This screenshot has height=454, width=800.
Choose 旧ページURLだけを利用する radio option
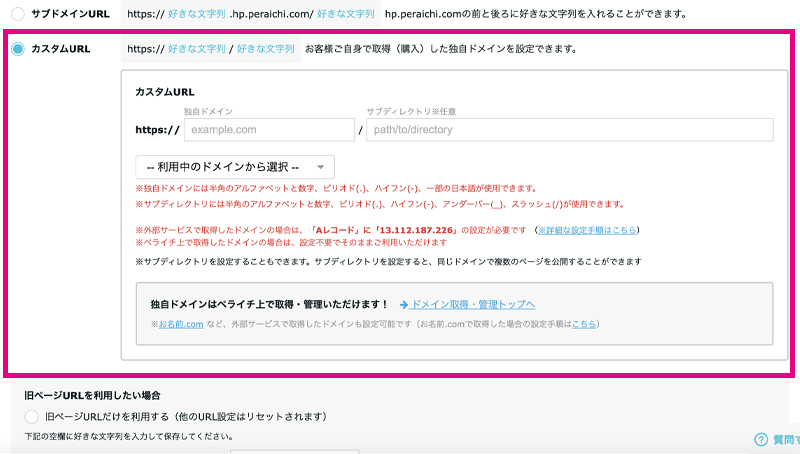(x=32, y=416)
